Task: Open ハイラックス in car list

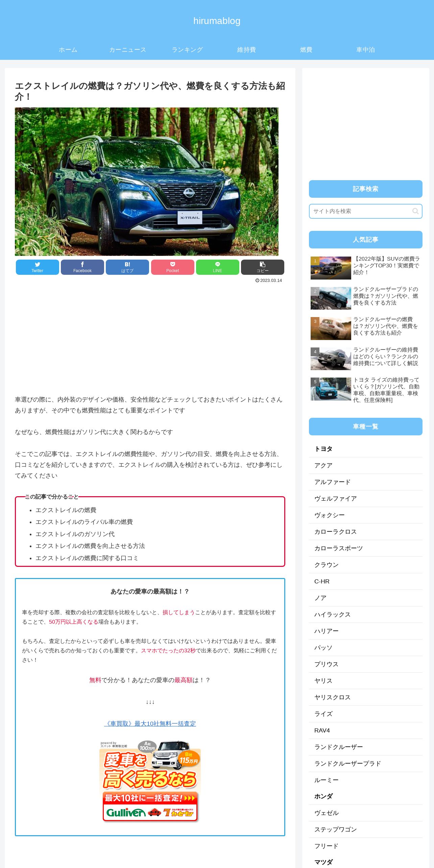Action: 365,614
